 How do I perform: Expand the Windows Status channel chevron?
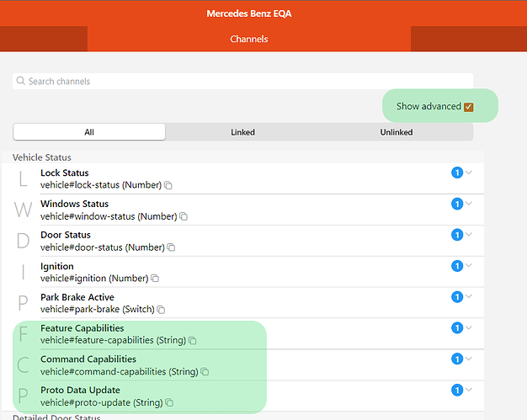[469, 204]
